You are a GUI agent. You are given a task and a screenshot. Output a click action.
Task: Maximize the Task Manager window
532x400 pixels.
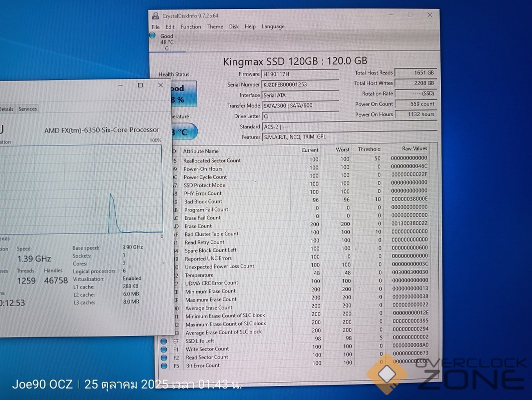pos(140,85)
